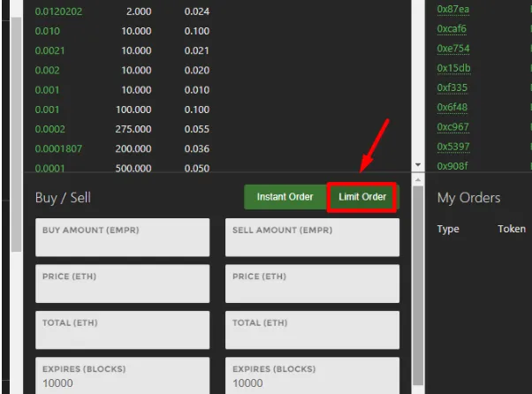Viewport: 532px width, 394px height.
Task: Click total 0.055 in order book
Action: coord(197,129)
